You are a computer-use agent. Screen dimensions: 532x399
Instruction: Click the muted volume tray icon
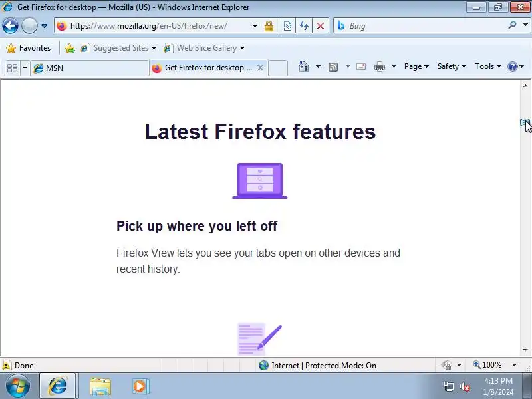pos(464,386)
